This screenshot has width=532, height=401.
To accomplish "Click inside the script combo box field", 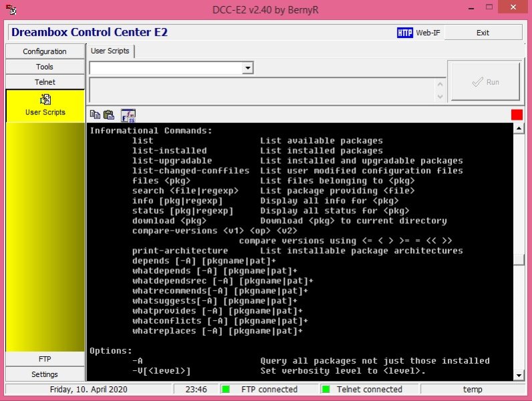I will coord(166,68).
